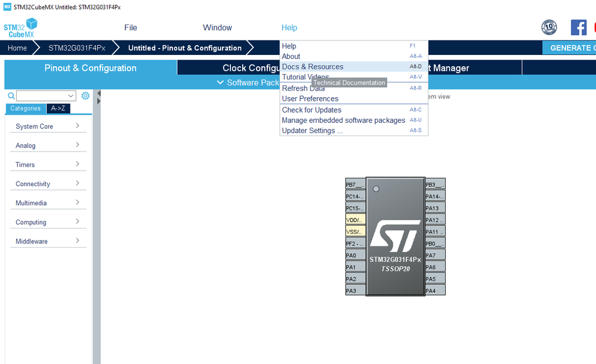The height and width of the screenshot is (364, 596).
Task: Select the VSS ground pin
Action: tap(356, 232)
